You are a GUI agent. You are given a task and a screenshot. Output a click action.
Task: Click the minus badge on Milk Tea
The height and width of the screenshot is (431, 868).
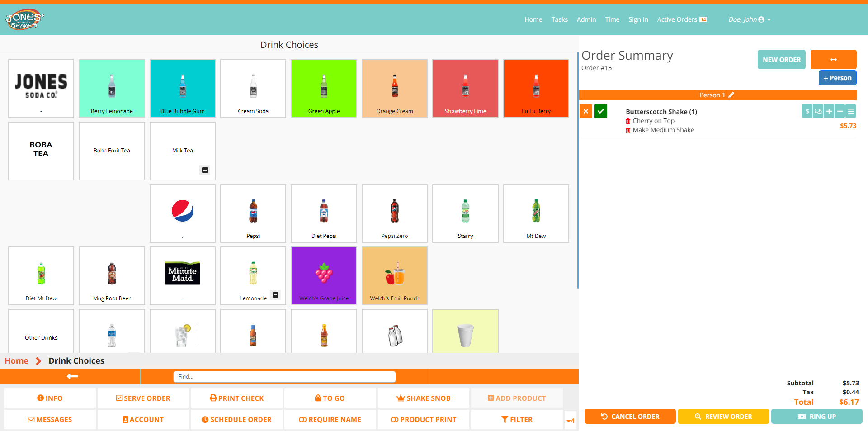click(205, 170)
